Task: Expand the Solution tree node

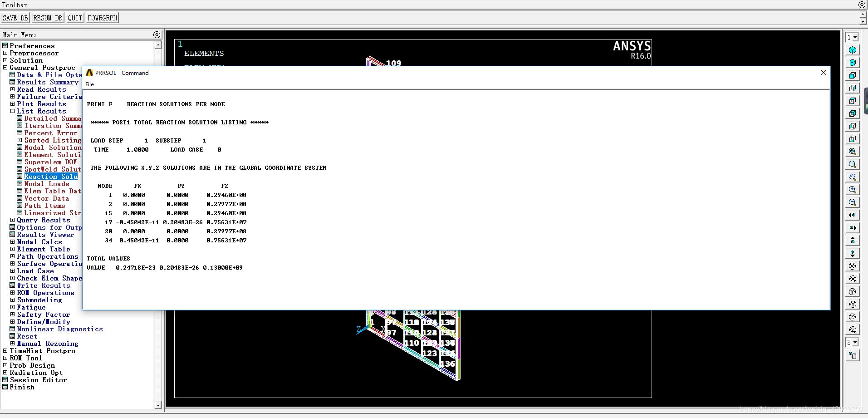Action: [5, 60]
